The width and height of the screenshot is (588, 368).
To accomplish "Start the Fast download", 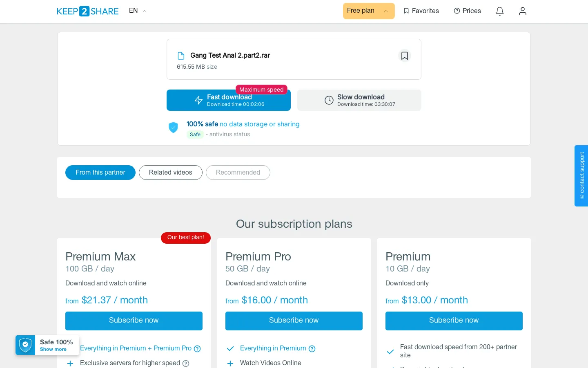I will (x=229, y=100).
